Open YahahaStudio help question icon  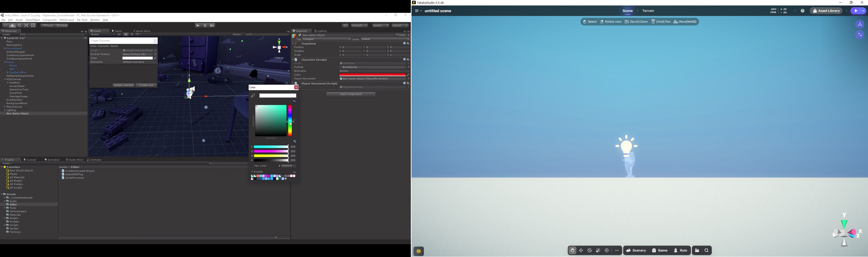tap(803, 11)
